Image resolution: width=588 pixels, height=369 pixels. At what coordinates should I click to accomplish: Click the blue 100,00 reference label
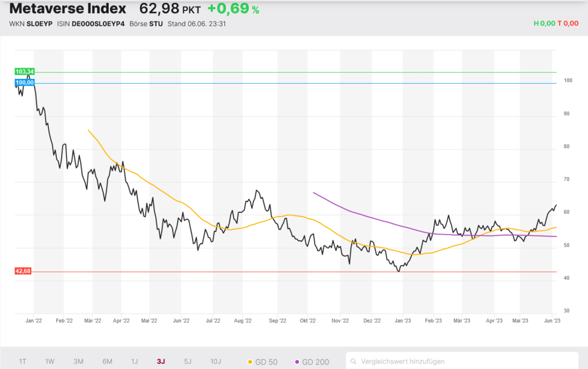(24, 82)
